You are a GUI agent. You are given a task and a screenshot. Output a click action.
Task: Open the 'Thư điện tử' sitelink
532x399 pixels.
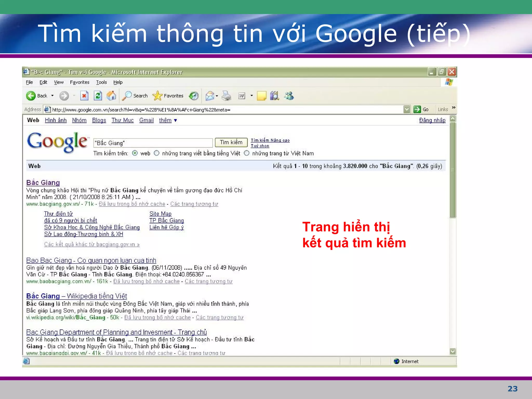[x=58, y=214]
